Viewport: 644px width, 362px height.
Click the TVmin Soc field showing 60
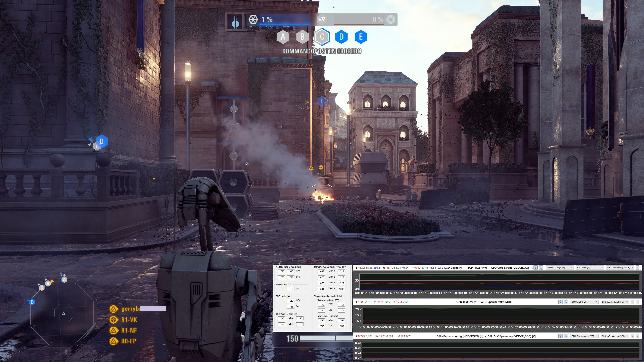tap(322, 311)
